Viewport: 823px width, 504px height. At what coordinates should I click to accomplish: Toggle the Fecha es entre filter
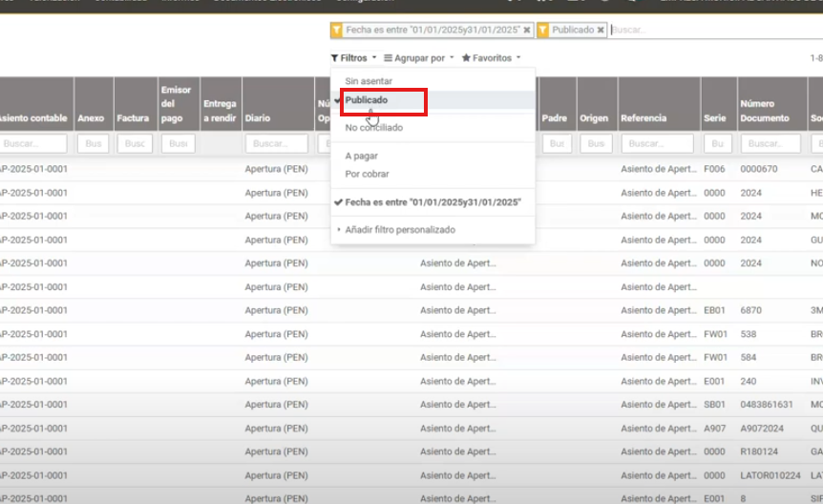432,202
